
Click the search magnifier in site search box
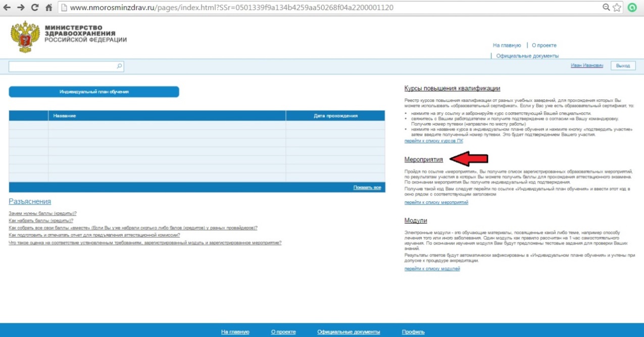coord(119,66)
